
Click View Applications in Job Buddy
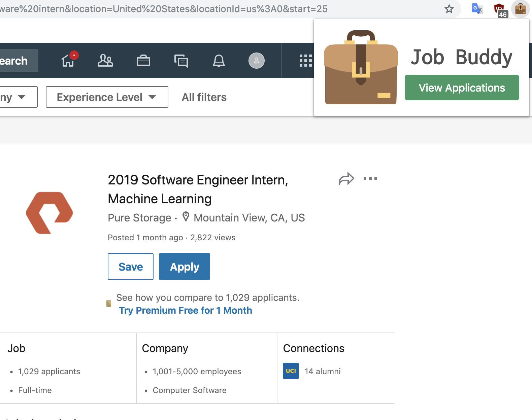pyautogui.click(x=462, y=87)
